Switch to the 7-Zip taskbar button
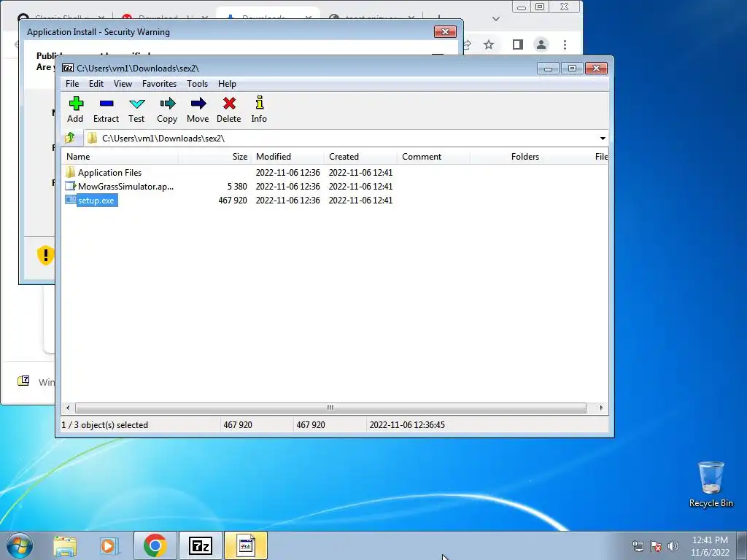Screen dimensions: 747x560 (x=200, y=545)
